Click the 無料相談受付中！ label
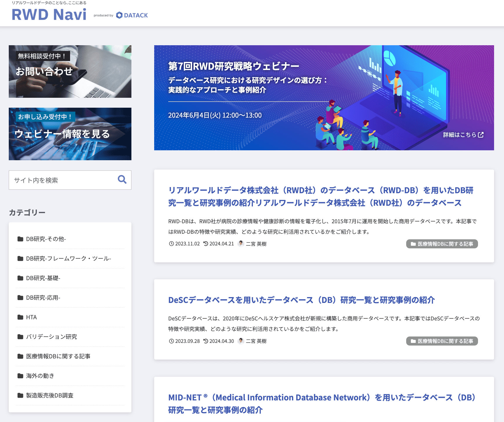This screenshot has height=422, width=504. coord(43,56)
